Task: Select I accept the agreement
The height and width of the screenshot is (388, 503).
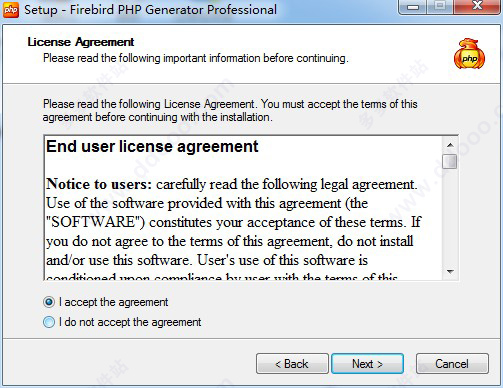Action: [49, 302]
